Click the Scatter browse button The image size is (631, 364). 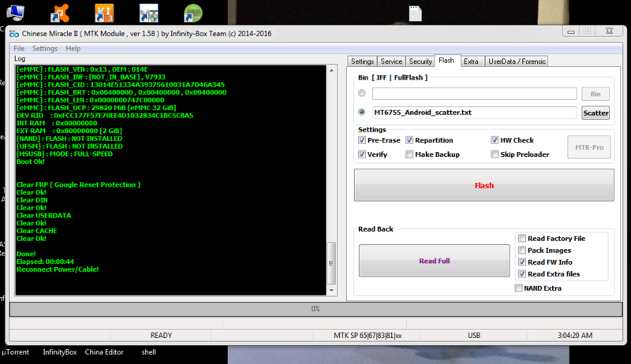click(x=596, y=113)
